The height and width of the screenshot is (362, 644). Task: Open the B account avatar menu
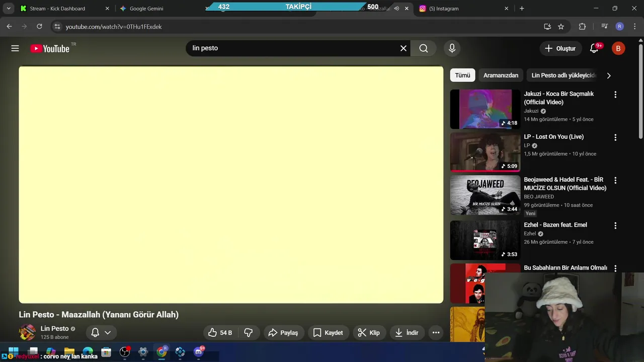point(618,48)
